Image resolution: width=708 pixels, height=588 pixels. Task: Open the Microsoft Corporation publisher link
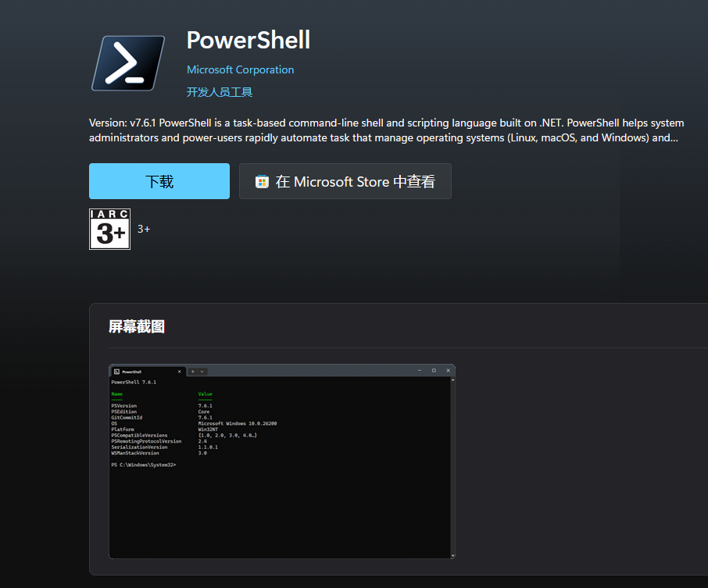240,70
